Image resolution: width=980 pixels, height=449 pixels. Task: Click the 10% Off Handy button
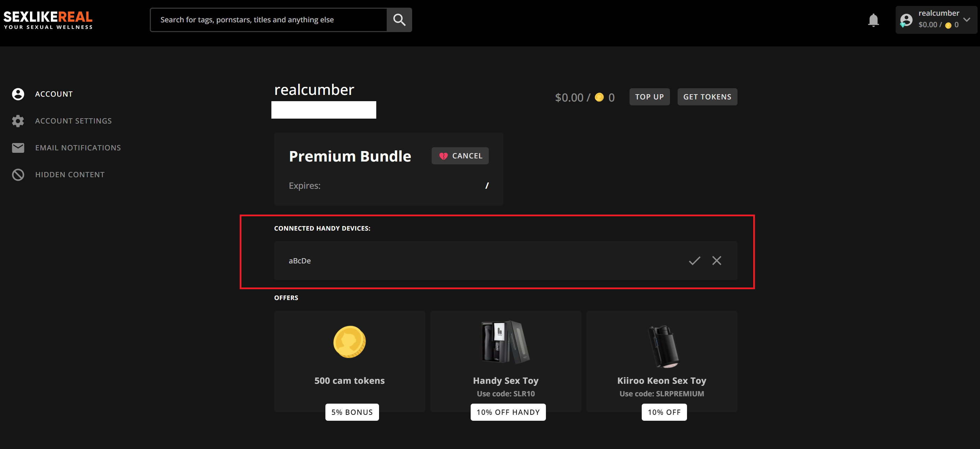(x=508, y=412)
